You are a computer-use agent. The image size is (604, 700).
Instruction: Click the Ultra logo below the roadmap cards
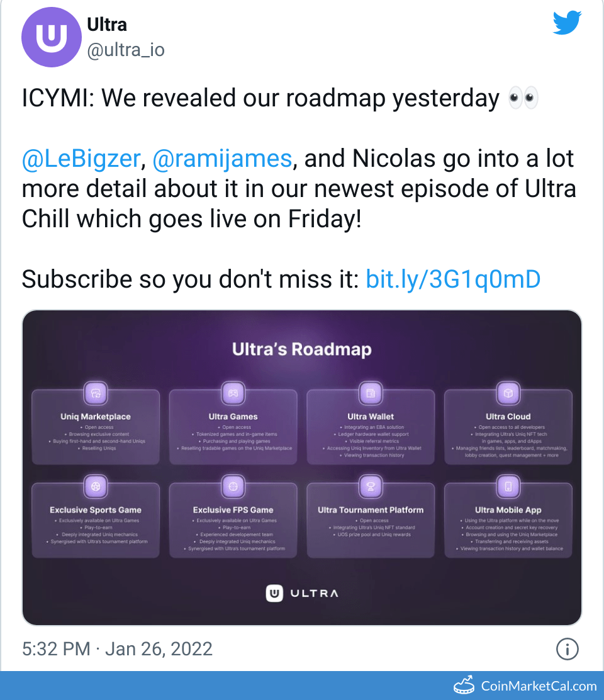coord(301,592)
